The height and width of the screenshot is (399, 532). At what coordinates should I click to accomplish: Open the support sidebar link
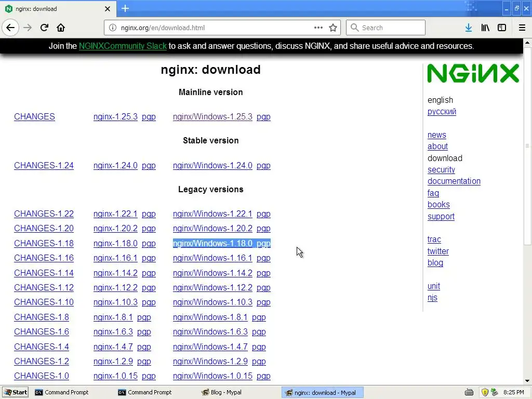(441, 217)
